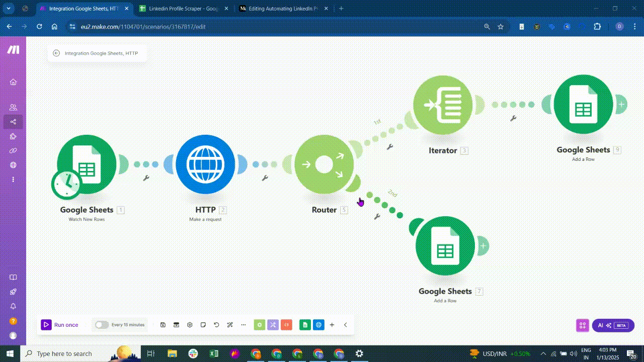This screenshot has width=644, height=362.
Task: Open the HTTP Make a request module
Action: (x=205, y=164)
